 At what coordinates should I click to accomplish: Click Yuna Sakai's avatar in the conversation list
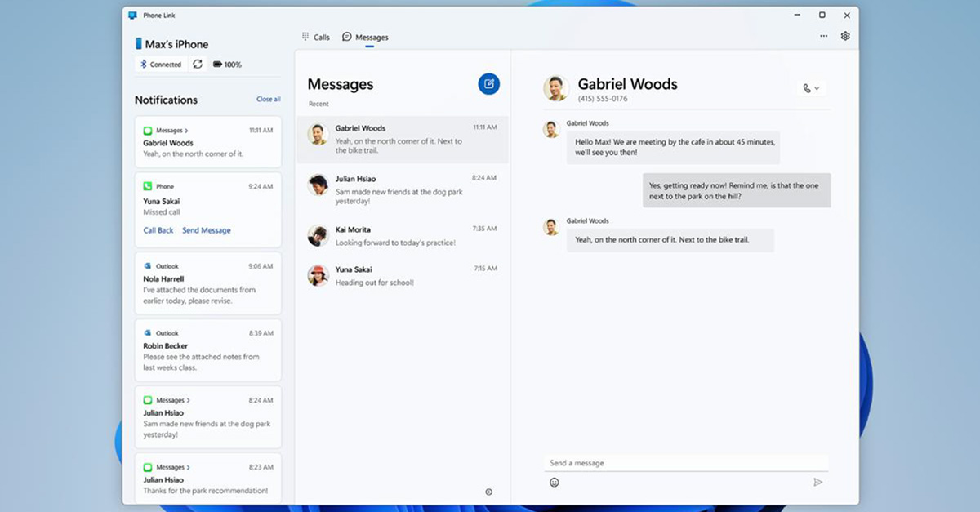click(318, 275)
